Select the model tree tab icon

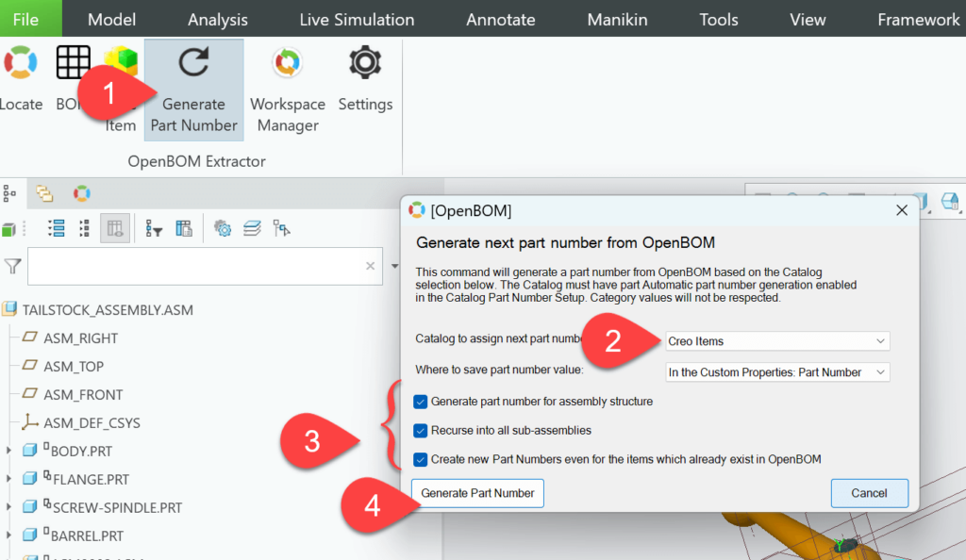pyautogui.click(x=9, y=193)
